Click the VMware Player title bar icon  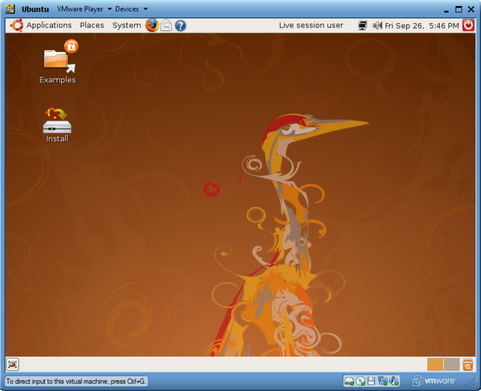[x=10, y=9]
